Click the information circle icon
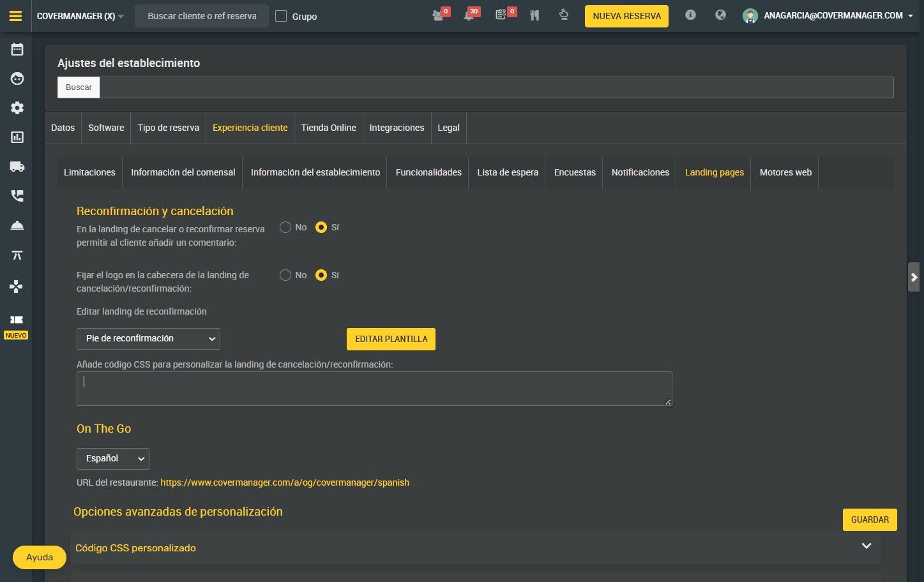924x582 pixels. (x=690, y=15)
